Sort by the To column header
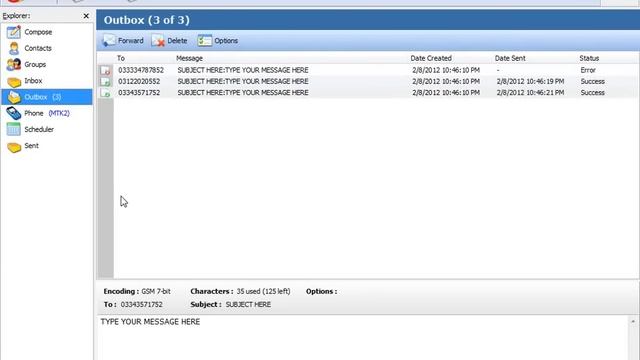640x360 pixels. [121, 58]
